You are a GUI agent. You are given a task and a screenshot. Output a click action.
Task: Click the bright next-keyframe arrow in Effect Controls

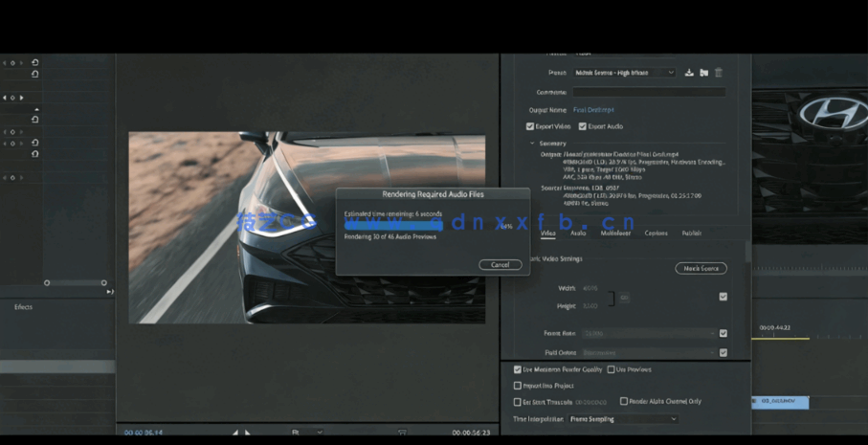(22, 98)
